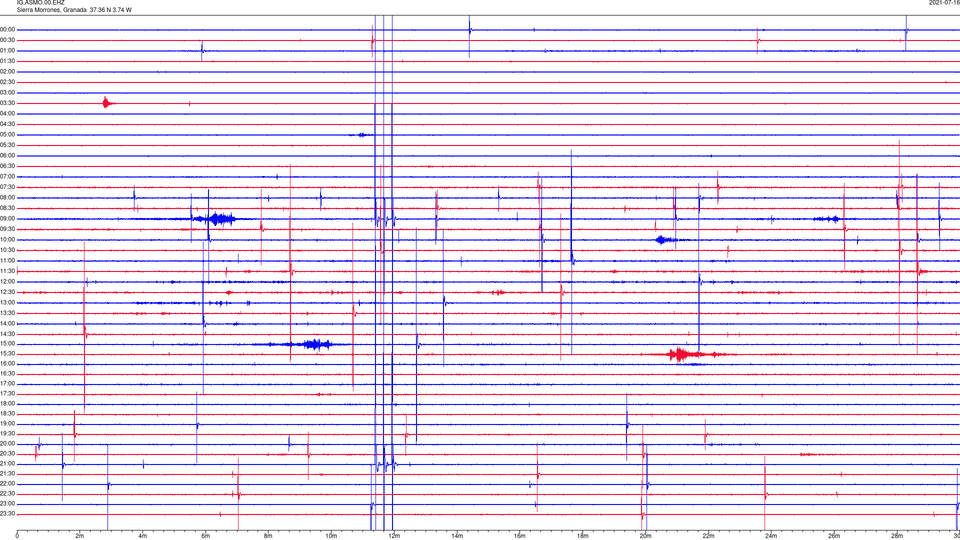The height and width of the screenshot is (540, 960).
Task: Select the 05:30 trace time label
Action: (x=8, y=145)
